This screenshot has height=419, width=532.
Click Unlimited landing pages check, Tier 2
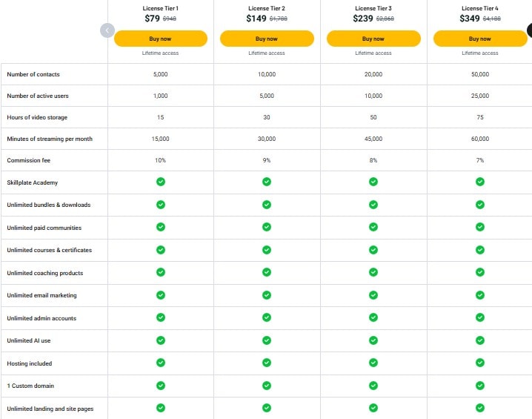pos(267,408)
